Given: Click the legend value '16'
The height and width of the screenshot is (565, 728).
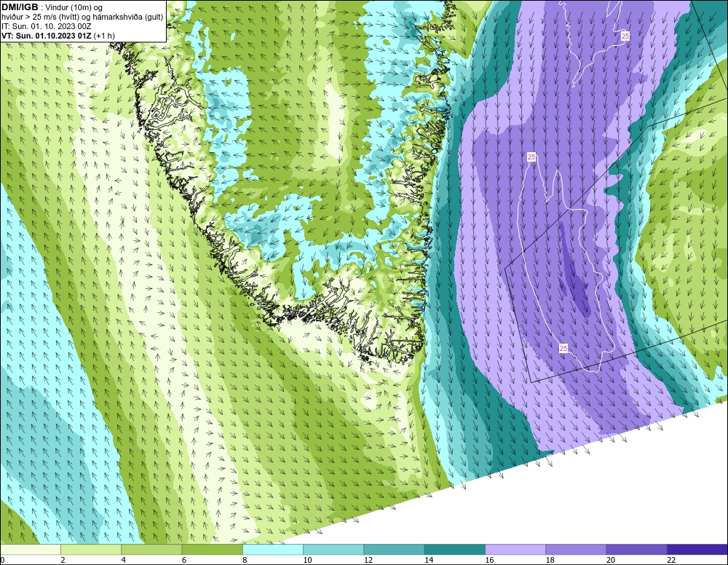Looking at the screenshot, I should [x=490, y=560].
